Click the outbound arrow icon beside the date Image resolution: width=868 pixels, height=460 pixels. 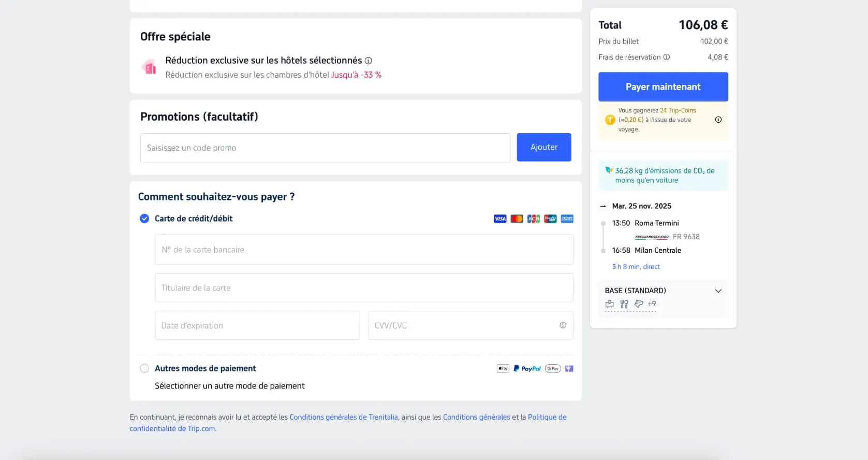[x=603, y=206]
